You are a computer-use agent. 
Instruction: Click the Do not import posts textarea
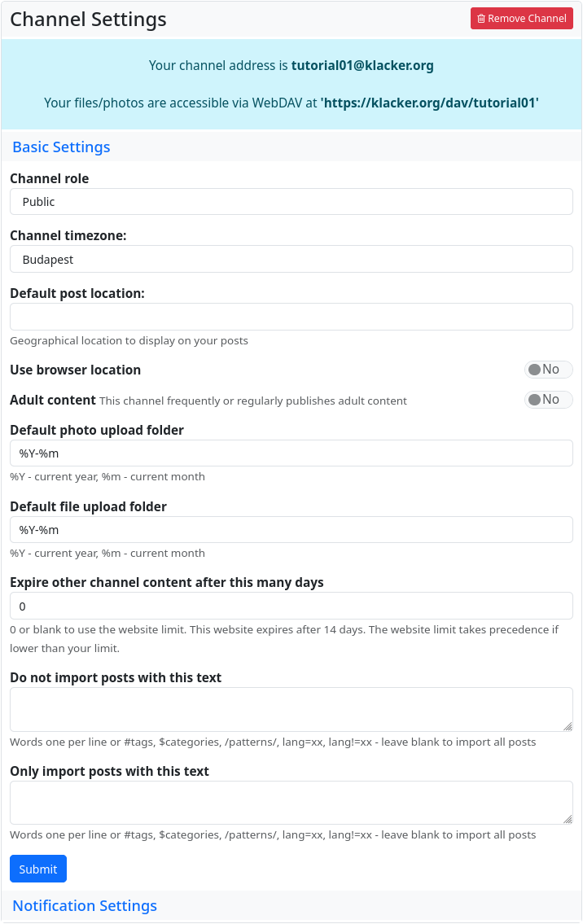tap(291, 709)
